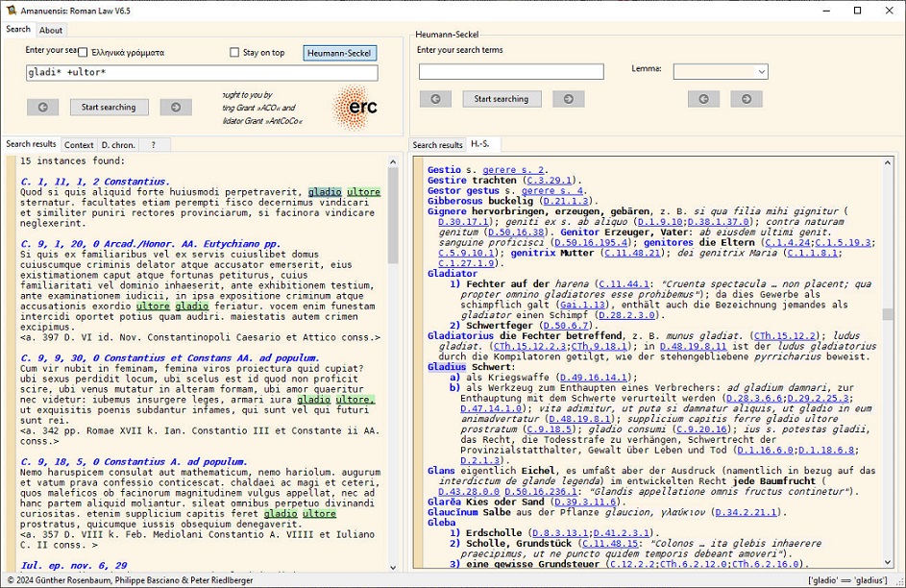
Task: Open link D.21.1.3 for Gibberosus
Action: [x=565, y=201]
